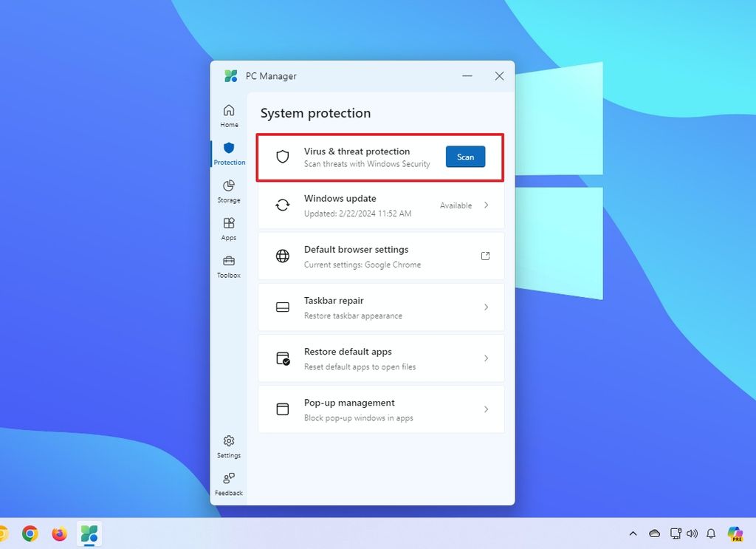Viewport: 756px width, 549px height.
Task: Open Restore default apps options
Action: [x=487, y=358]
